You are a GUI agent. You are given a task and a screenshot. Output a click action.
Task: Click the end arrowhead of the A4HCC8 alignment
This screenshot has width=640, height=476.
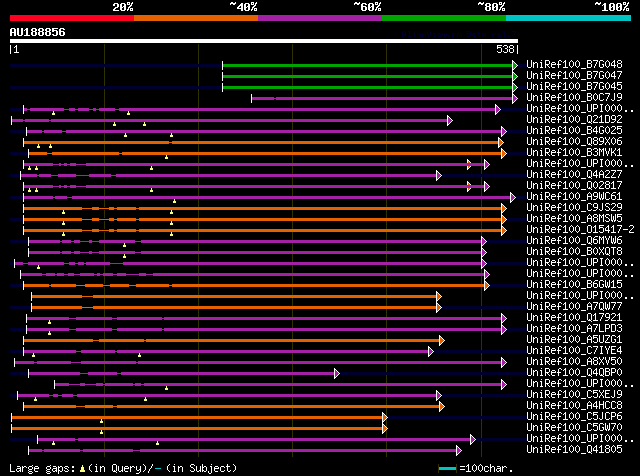tap(442, 407)
